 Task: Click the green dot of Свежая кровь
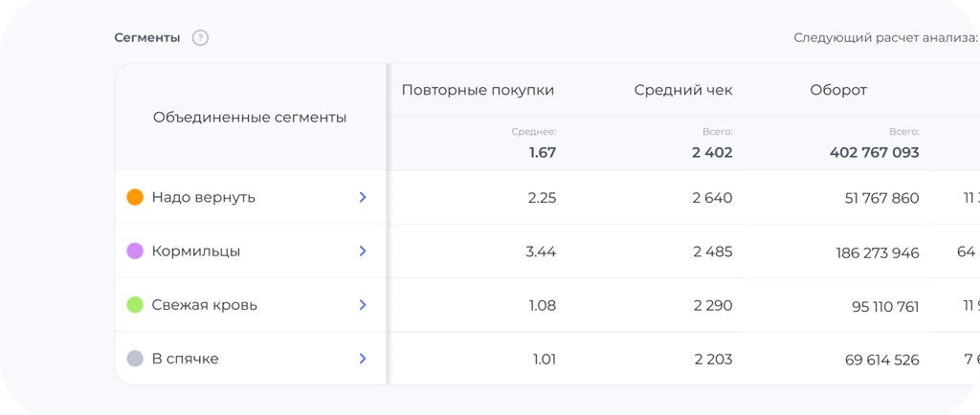[135, 304]
